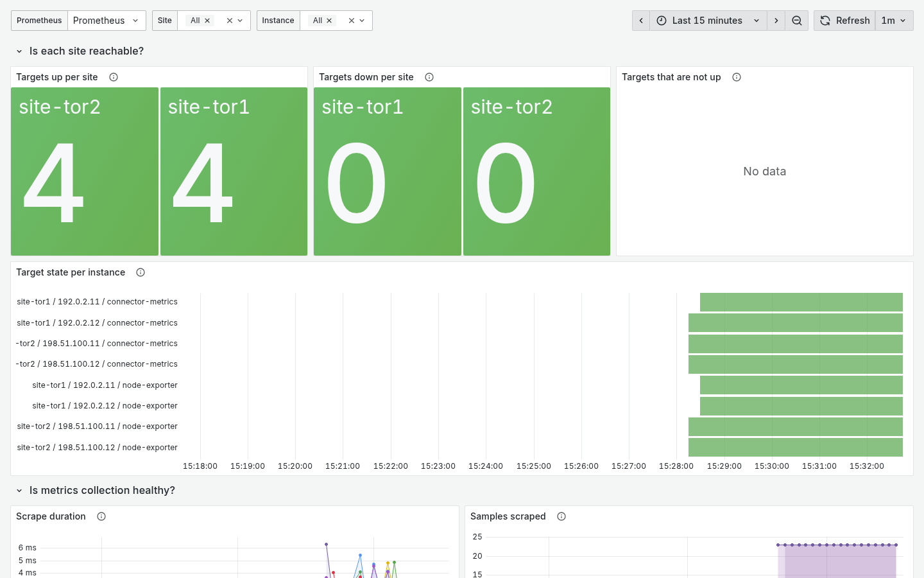924x578 pixels.
Task: Expand the Instance filter dropdown arrow
Action: click(x=363, y=21)
